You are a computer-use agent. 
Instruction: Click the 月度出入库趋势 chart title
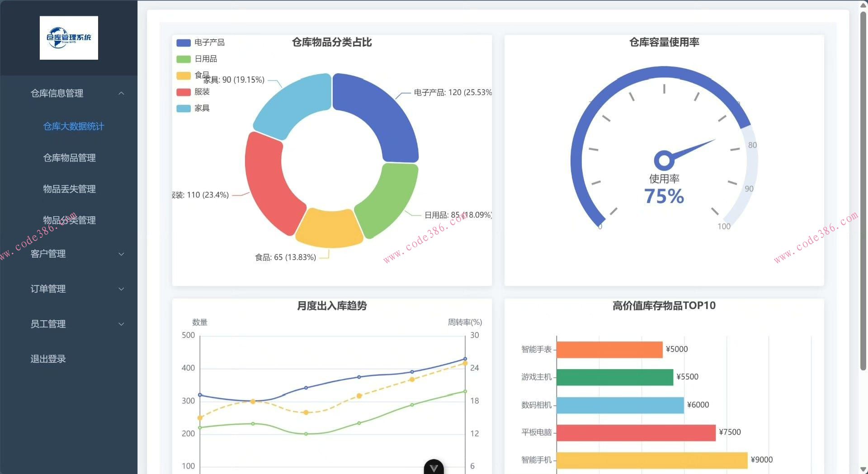pos(332,306)
